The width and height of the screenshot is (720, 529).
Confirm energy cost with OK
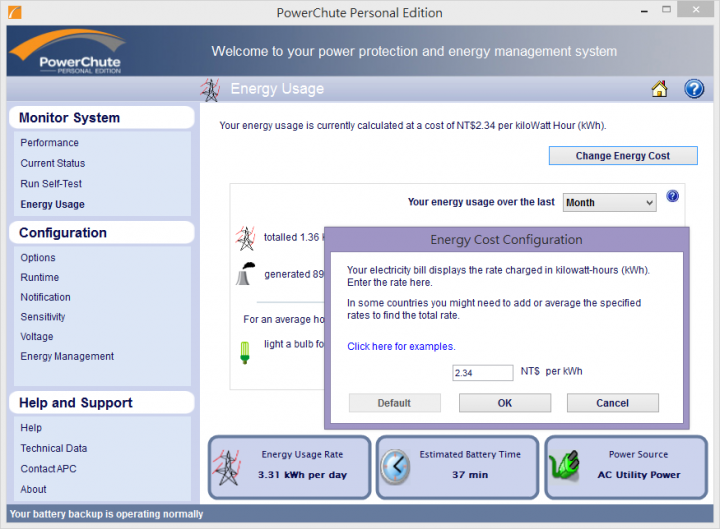click(505, 403)
